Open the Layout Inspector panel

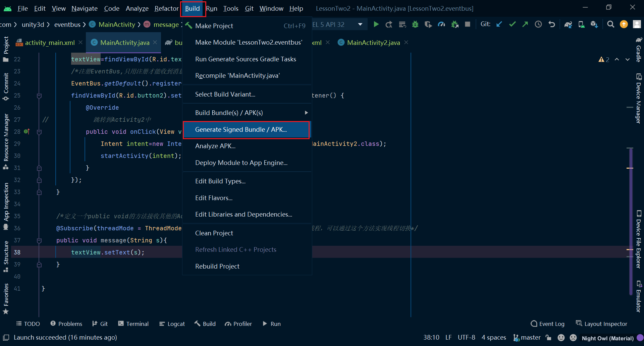coord(601,324)
